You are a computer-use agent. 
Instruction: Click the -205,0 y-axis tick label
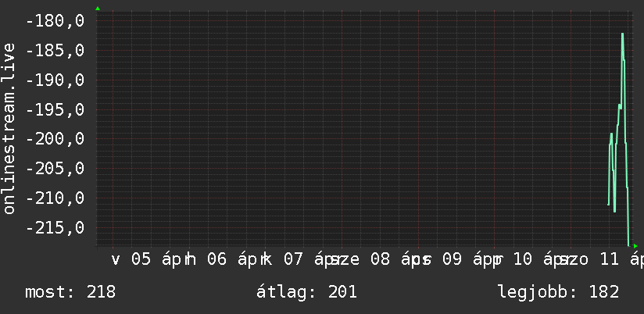point(55,169)
